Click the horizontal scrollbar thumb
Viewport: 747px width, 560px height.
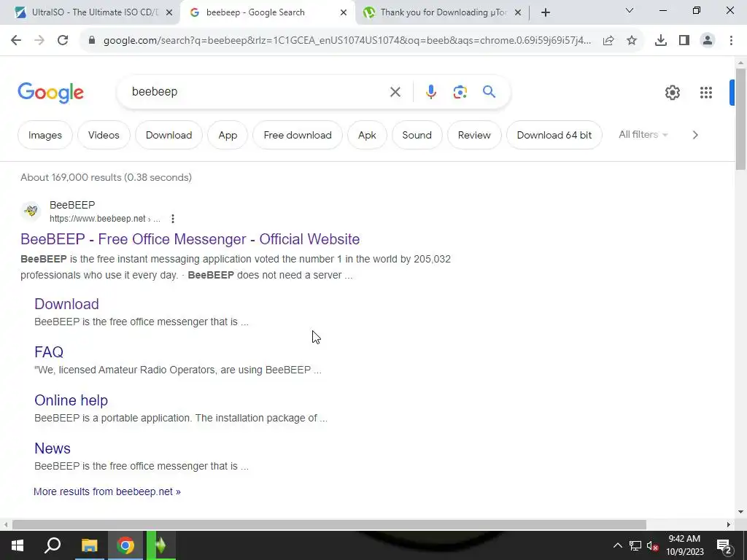pyautogui.click(x=329, y=525)
